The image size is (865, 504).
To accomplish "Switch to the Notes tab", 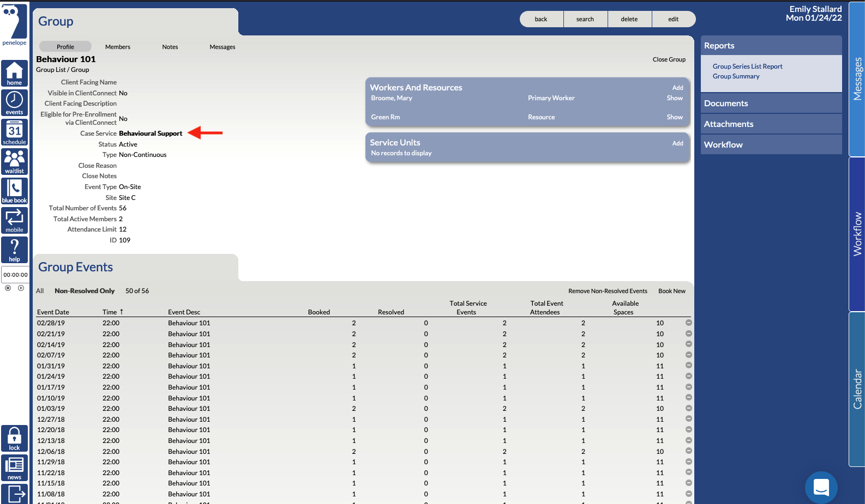I will tap(170, 47).
